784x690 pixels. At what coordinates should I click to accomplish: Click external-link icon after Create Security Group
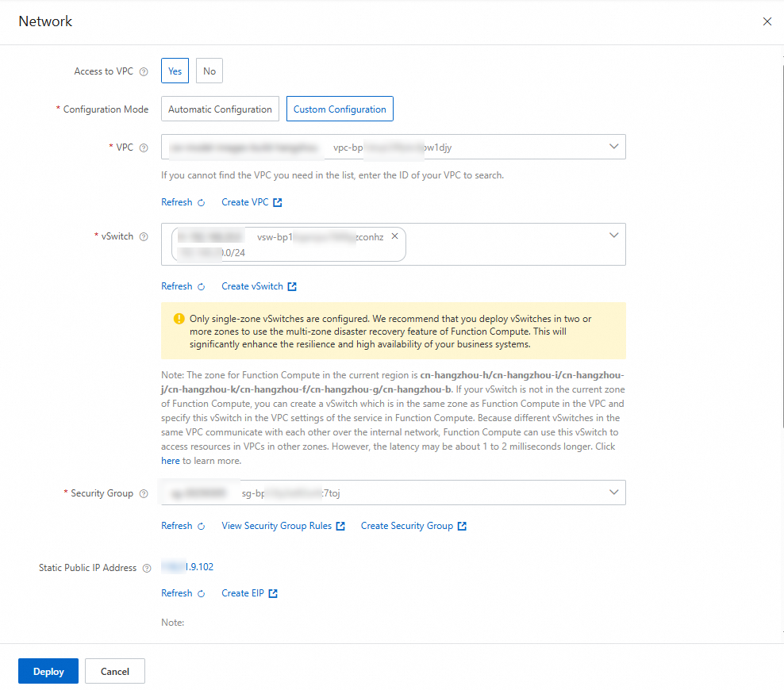[462, 526]
